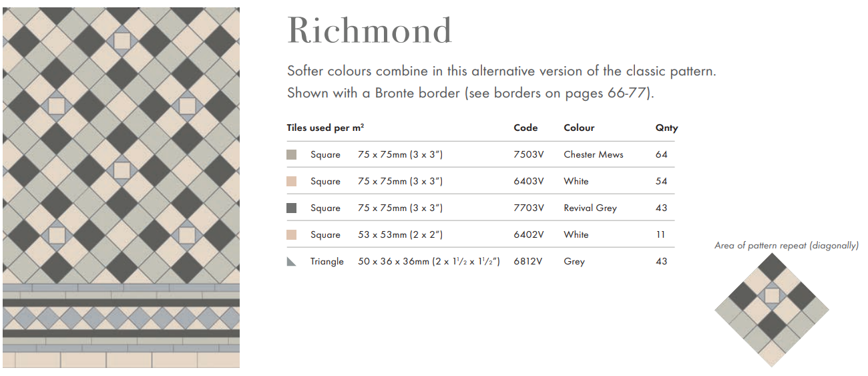Open the Richmond tile pattern image
The width and height of the screenshot is (868, 376).
point(121,188)
